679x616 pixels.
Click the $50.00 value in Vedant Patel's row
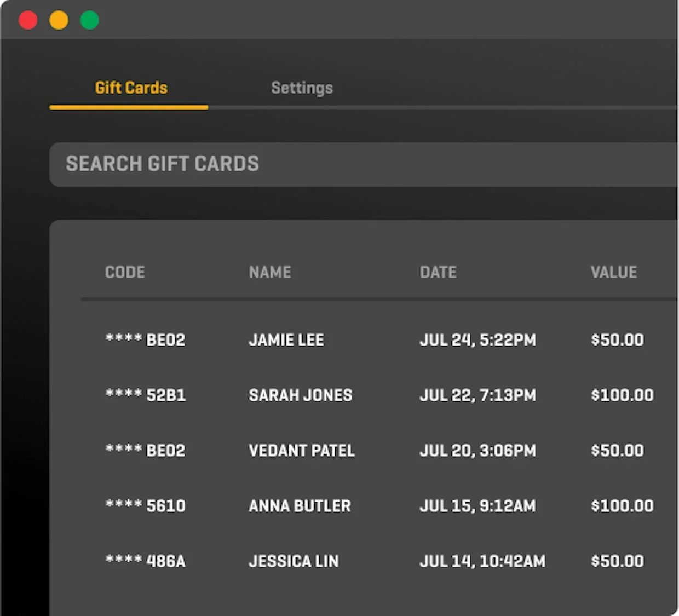(x=617, y=451)
